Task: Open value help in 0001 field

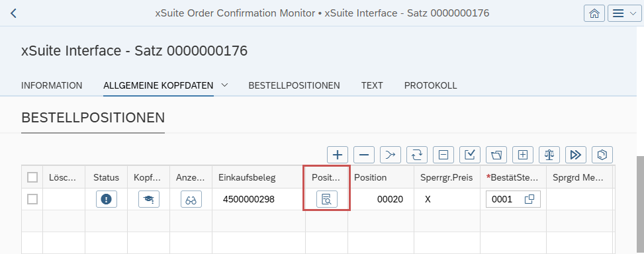Action: 529,199
